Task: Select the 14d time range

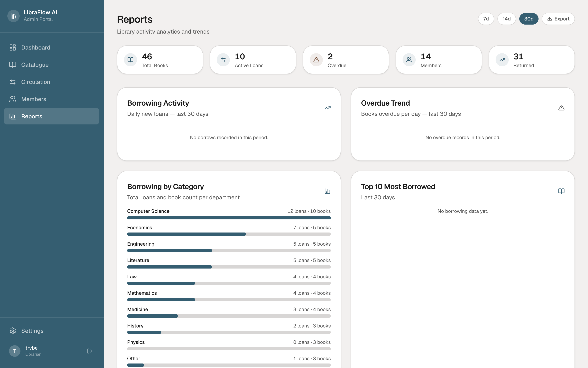Action: 507,19
